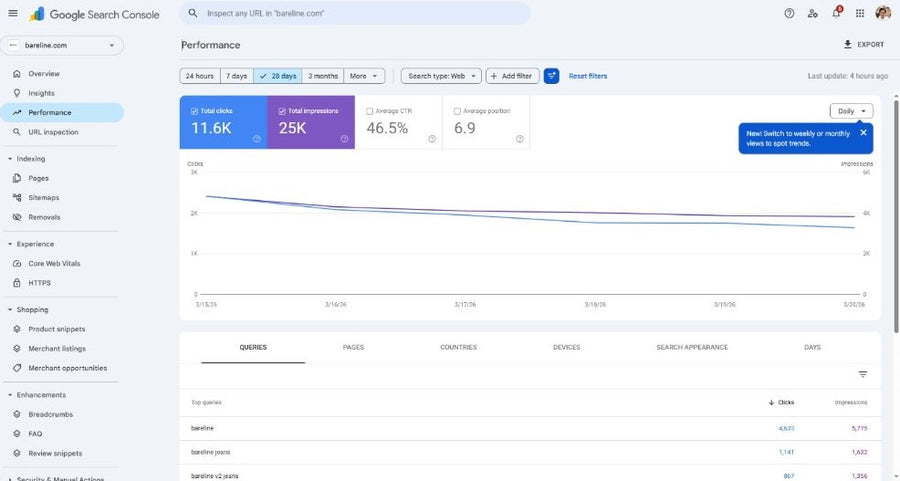Select the 28 days date range
The height and width of the screenshot is (481, 900).
pos(278,76)
